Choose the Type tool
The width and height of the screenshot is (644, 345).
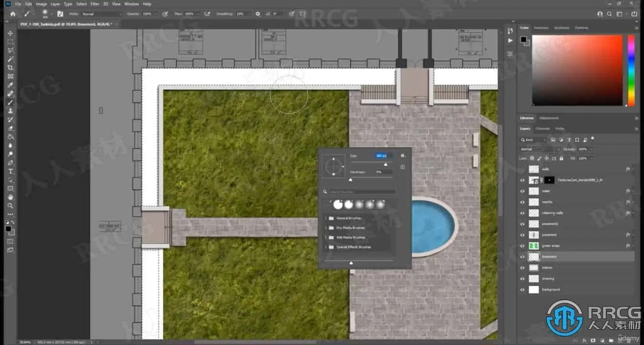tap(11, 171)
